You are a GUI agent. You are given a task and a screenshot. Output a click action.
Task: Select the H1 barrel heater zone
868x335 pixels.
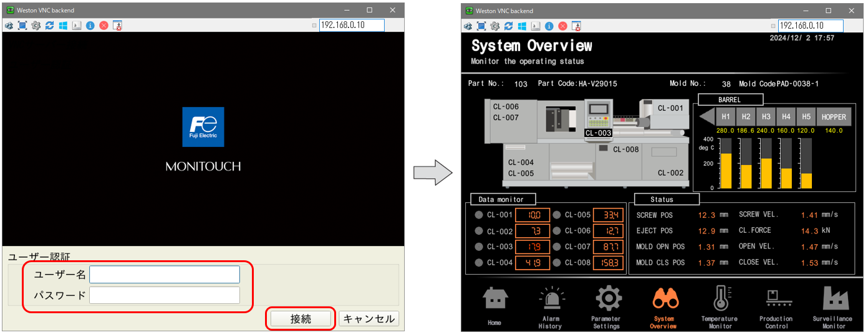(725, 116)
